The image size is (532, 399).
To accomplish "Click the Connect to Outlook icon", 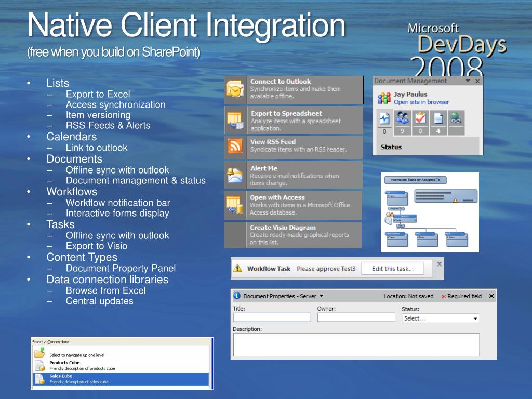I will [235, 89].
